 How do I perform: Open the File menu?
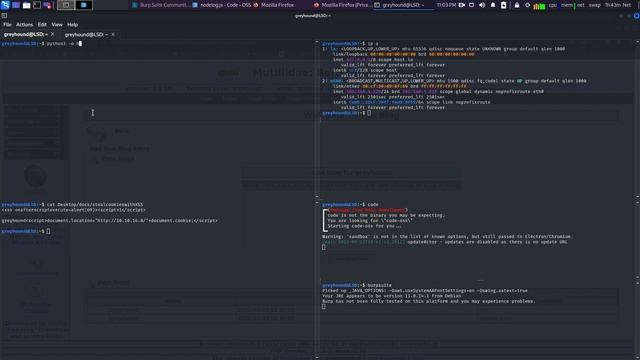pyautogui.click(x=7, y=24)
